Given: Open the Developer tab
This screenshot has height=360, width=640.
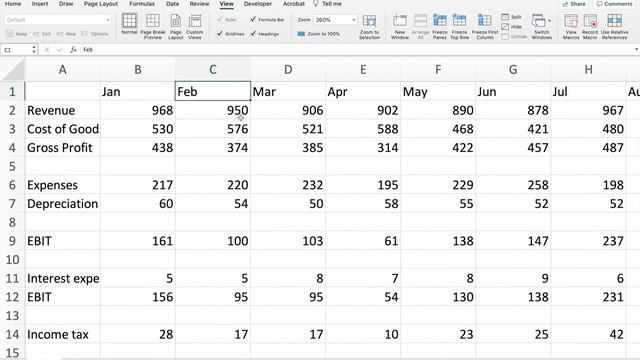Looking at the screenshot, I should pos(258,4).
